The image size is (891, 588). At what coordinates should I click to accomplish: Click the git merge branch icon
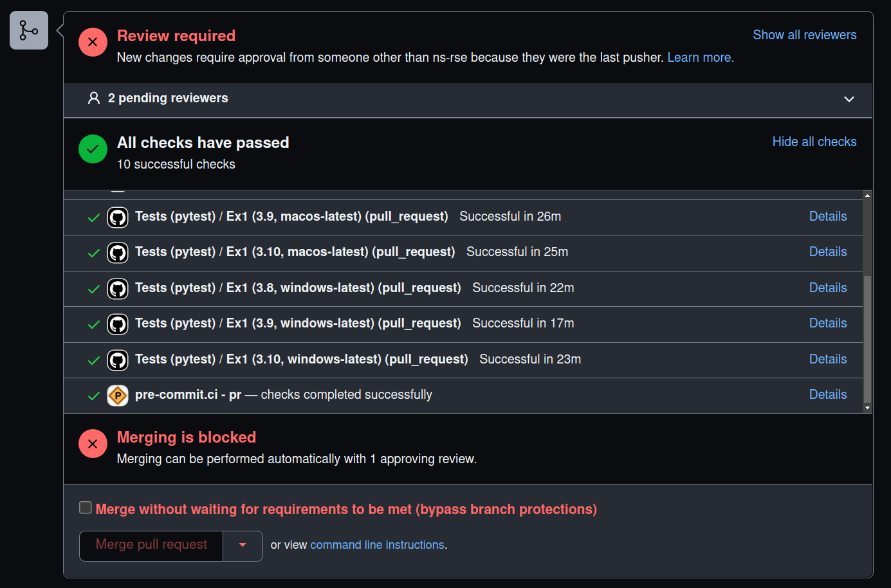coord(29,30)
